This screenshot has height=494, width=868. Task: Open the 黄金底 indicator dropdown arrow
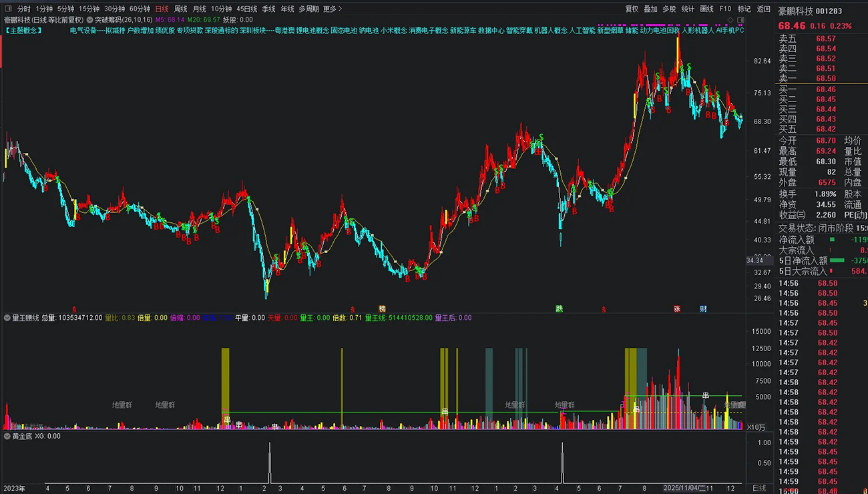coord(7,436)
